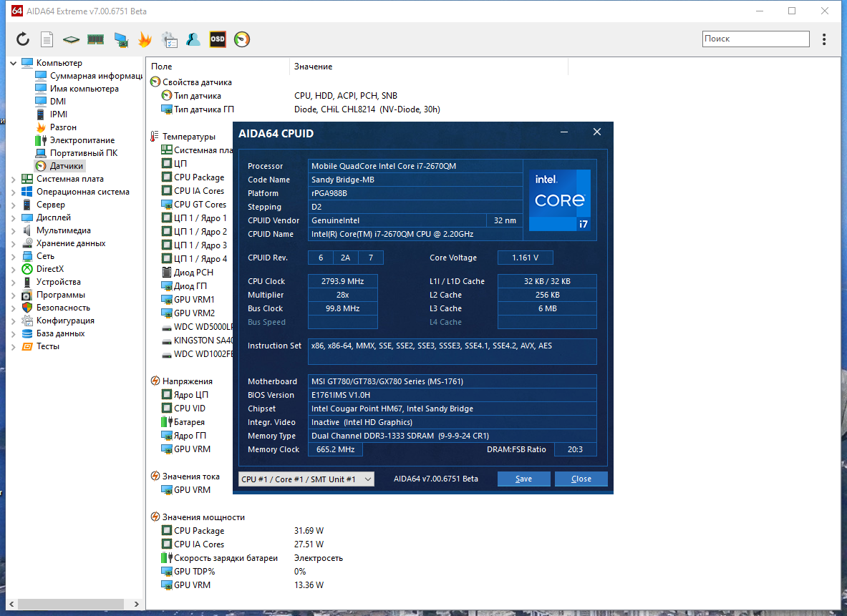Click the CPU chip toolbar icon

coord(71,39)
